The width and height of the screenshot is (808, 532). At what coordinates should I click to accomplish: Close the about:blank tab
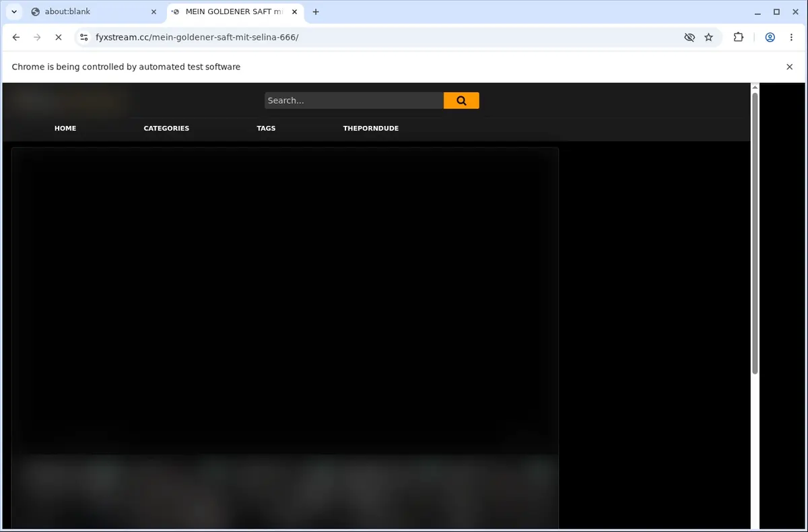pyautogui.click(x=154, y=11)
